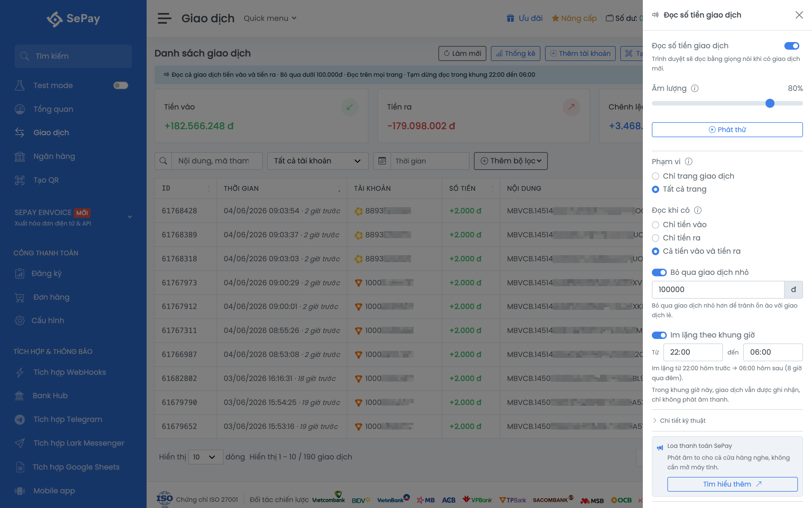Image resolution: width=812 pixels, height=508 pixels.
Task: Click the calendar icon beside Thời gian
Action: coord(382,161)
